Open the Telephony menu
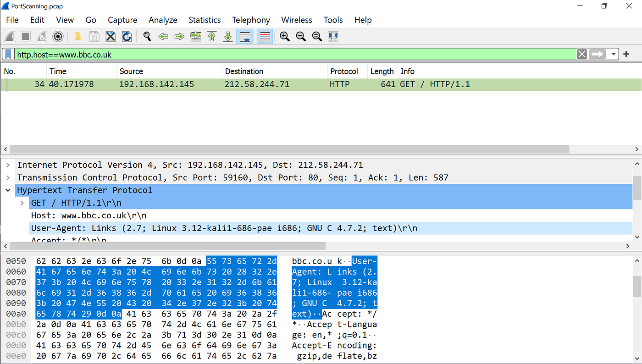 [x=251, y=20]
